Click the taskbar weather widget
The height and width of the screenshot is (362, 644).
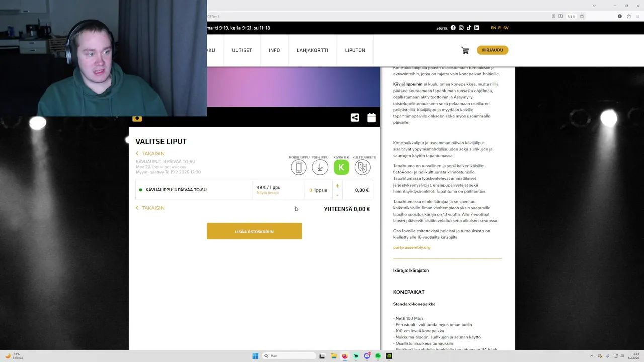[14, 356]
